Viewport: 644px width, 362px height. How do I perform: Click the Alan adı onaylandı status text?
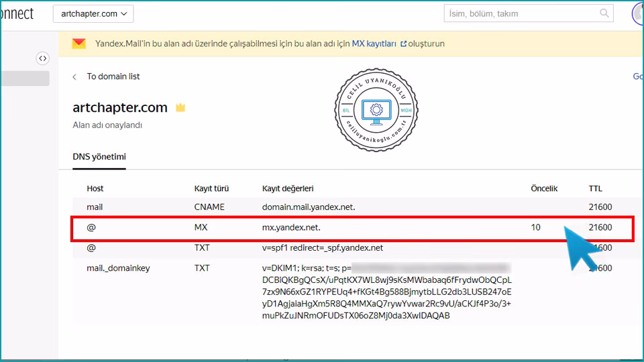107,125
